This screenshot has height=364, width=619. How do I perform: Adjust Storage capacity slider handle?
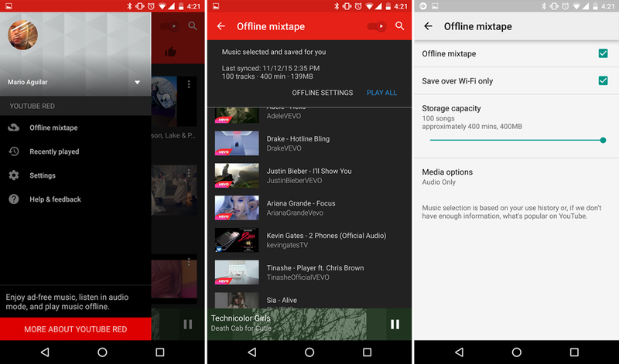(x=603, y=140)
